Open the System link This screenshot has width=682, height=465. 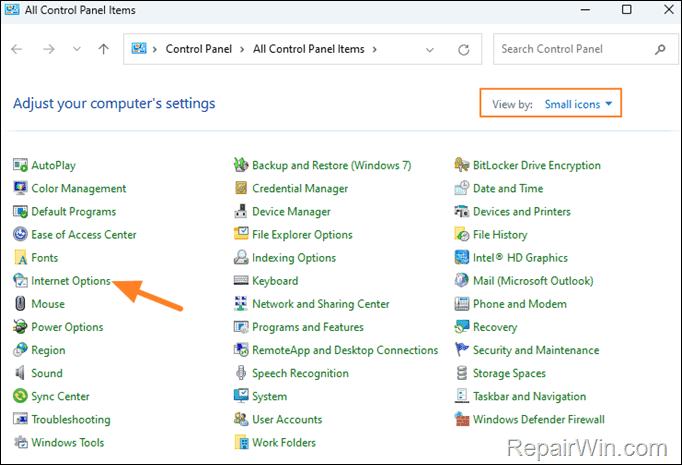click(x=270, y=396)
